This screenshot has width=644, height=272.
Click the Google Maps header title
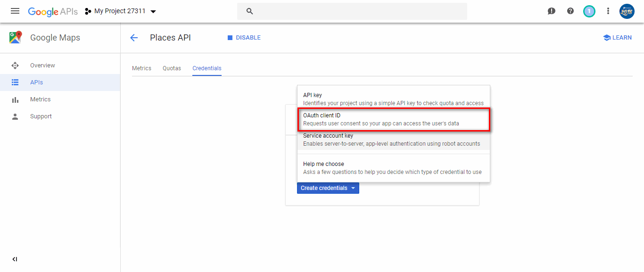point(55,38)
